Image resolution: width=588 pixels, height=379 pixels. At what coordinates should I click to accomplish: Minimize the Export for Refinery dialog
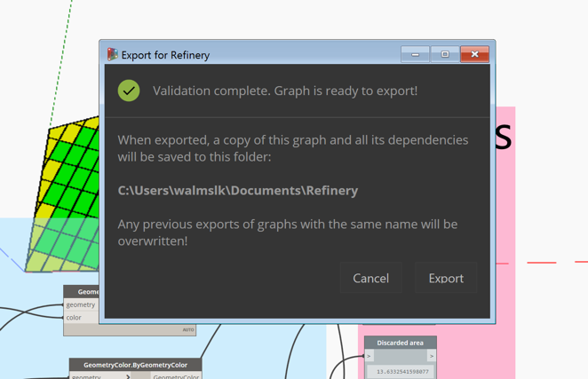(x=415, y=54)
